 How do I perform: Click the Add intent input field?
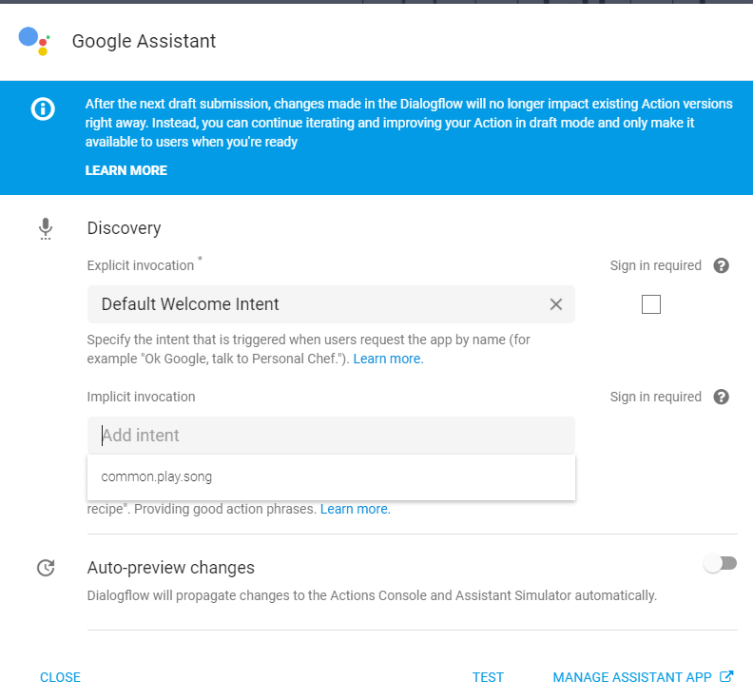(331, 436)
